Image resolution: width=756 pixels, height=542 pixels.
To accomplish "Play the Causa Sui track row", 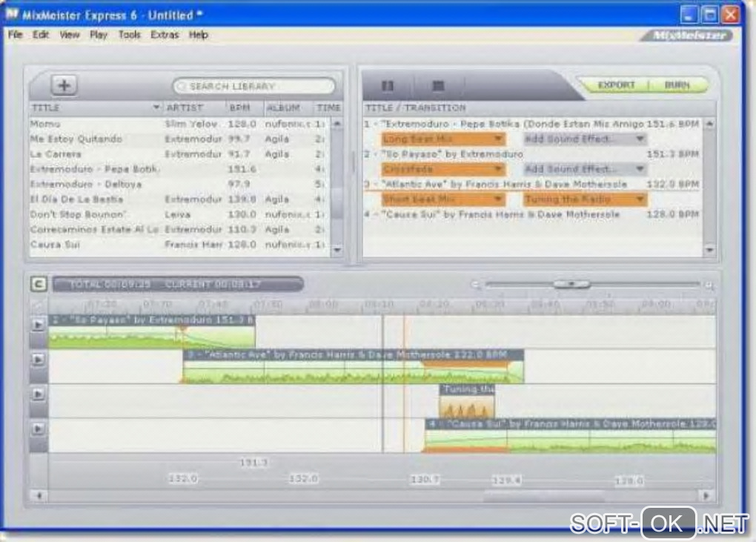I will [38, 429].
